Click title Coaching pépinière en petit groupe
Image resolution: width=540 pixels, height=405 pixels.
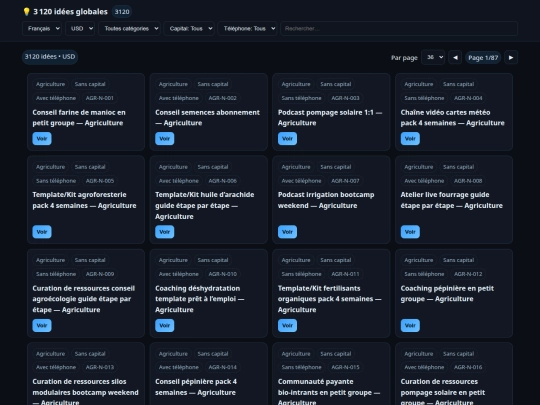pyautogui.click(x=447, y=294)
